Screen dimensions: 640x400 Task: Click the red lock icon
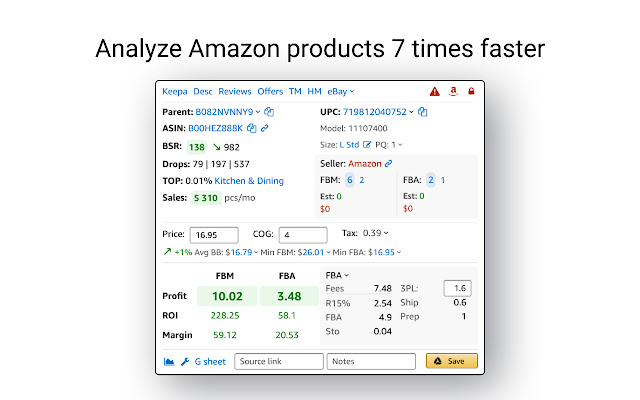coord(471,92)
